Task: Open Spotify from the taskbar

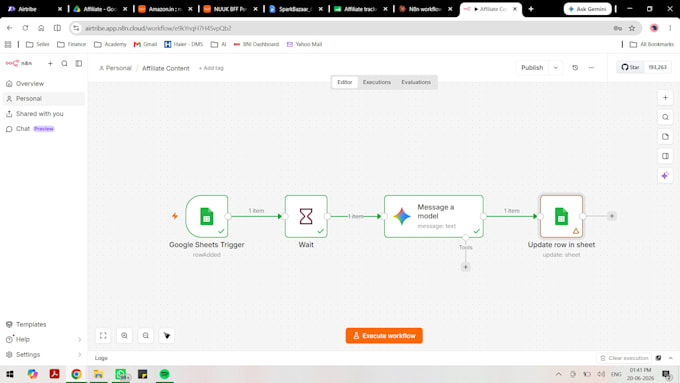Action: (x=164, y=374)
